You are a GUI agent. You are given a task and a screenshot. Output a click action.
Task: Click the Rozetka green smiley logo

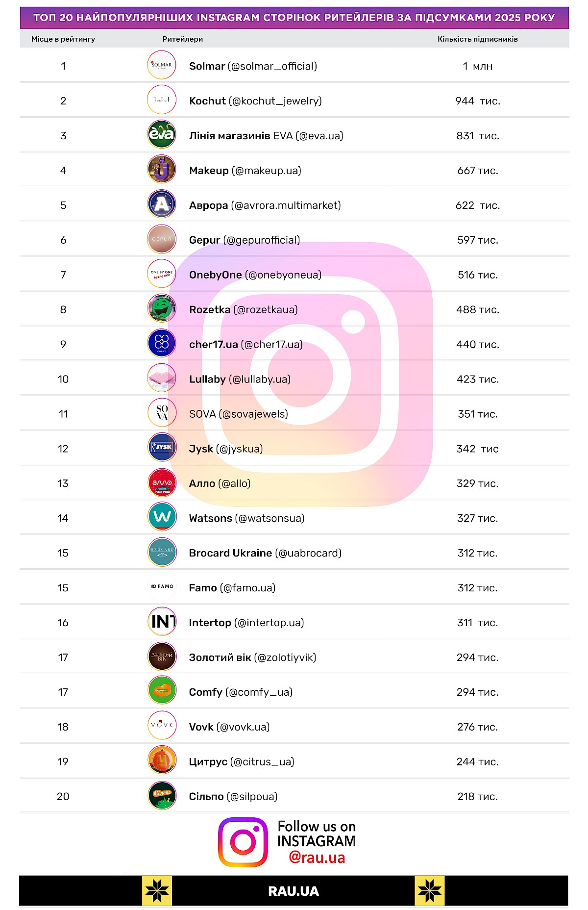pos(162,309)
